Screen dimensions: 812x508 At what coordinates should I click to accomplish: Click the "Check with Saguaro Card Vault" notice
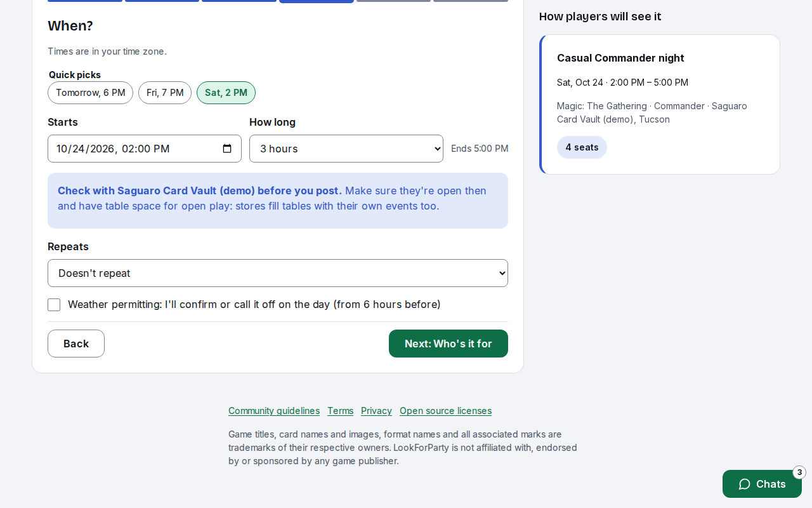click(x=278, y=201)
